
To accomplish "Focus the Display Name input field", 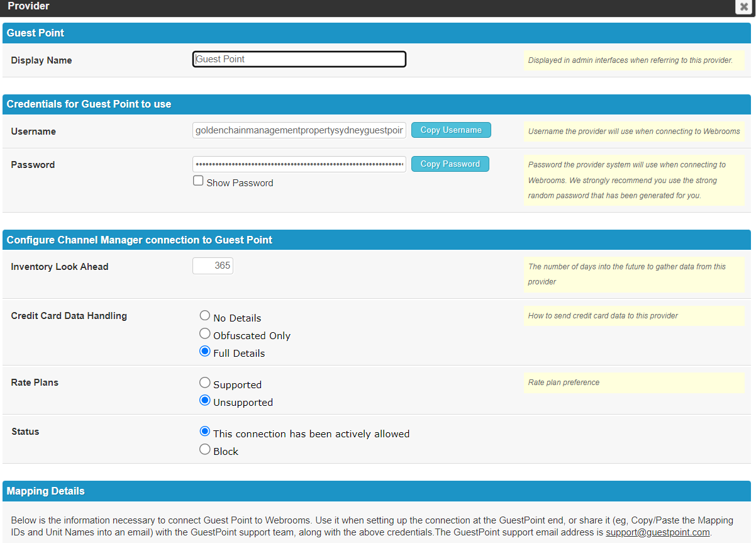I will (x=299, y=59).
